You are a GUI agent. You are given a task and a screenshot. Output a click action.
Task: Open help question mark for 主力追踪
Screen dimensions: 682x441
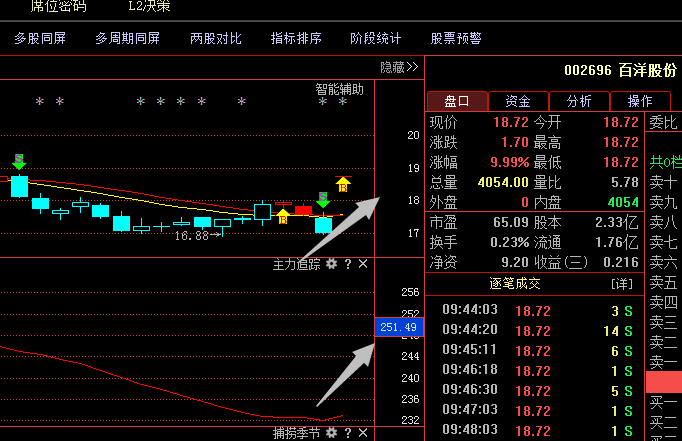pyautogui.click(x=348, y=264)
